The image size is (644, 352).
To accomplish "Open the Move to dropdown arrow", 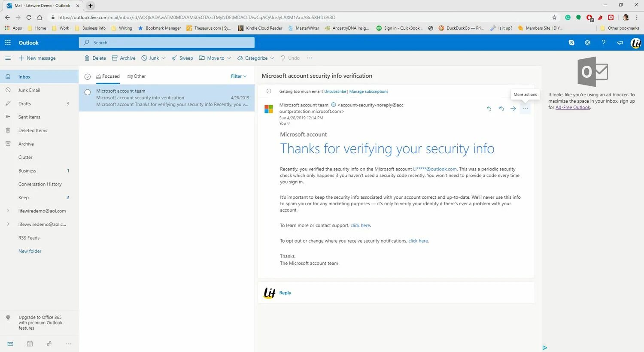I will pyautogui.click(x=229, y=58).
